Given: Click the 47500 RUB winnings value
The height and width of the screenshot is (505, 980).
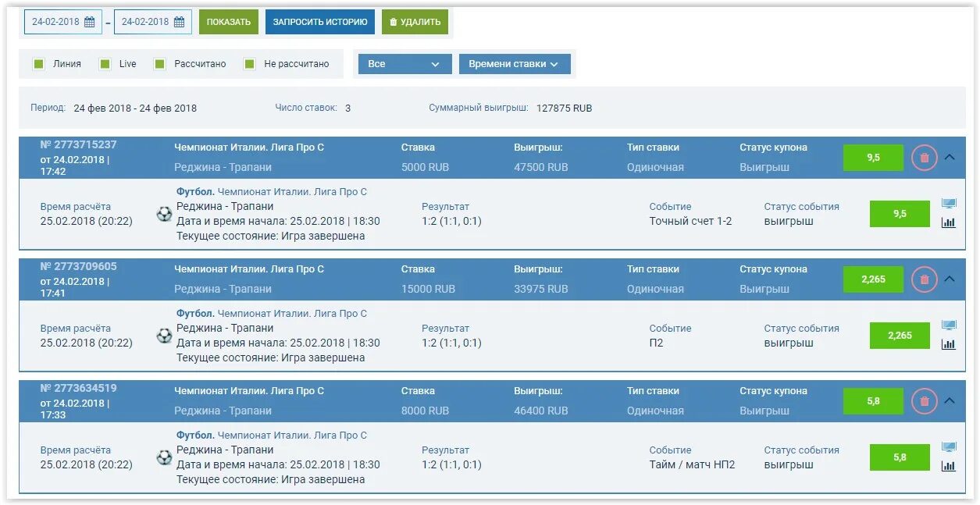Looking at the screenshot, I should (x=541, y=167).
